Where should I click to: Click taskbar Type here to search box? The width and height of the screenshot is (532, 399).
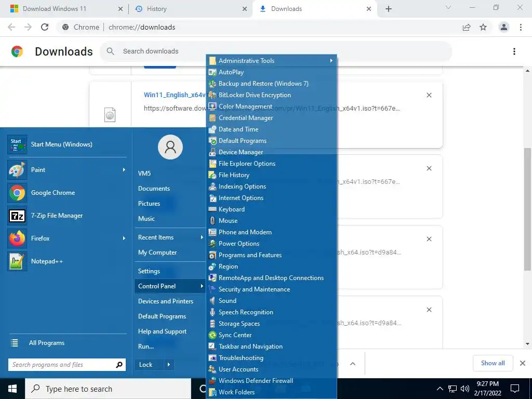pos(108,389)
